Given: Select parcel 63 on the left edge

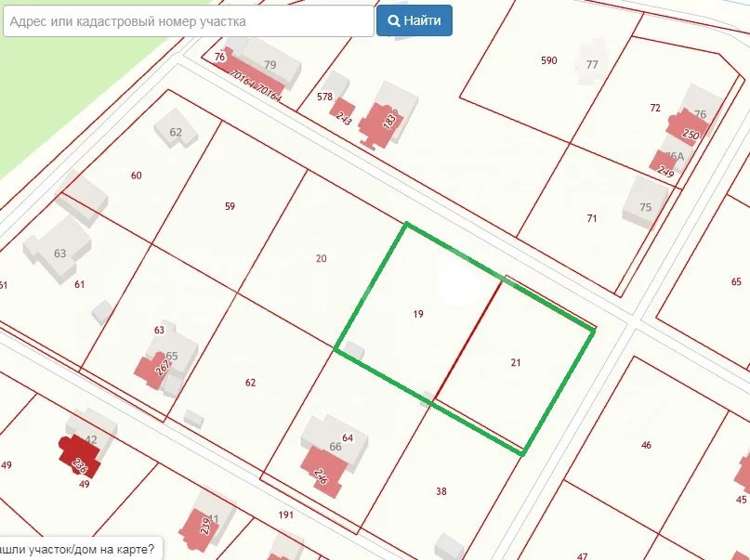Looking at the screenshot, I should pyautogui.click(x=59, y=251).
